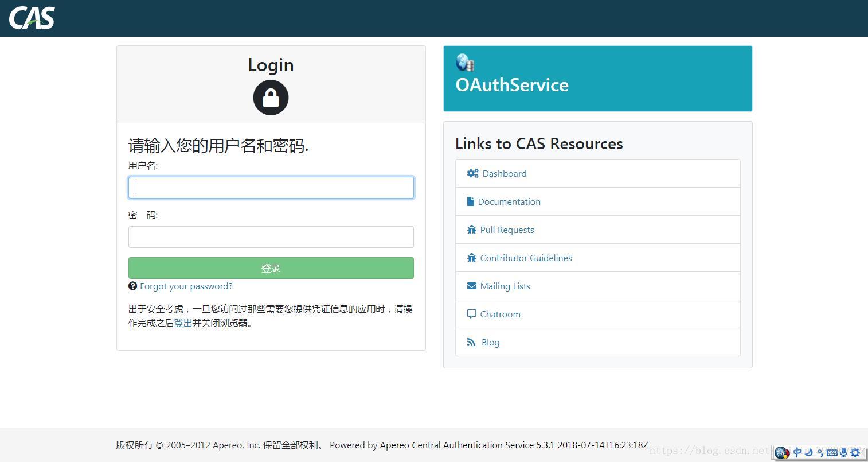Click the Chatroom speech bubble icon
This screenshot has height=462, width=868.
point(471,314)
